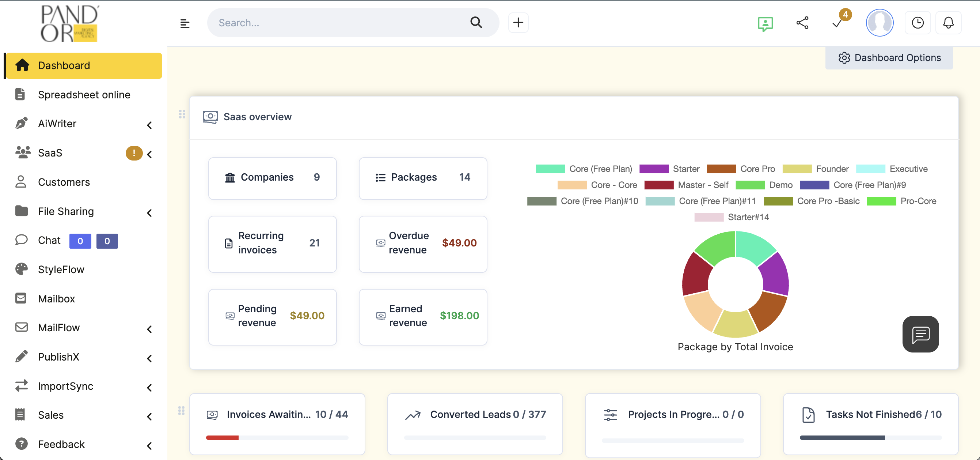Click the Projects In Progress sliders icon
The image size is (980, 460).
click(610, 415)
